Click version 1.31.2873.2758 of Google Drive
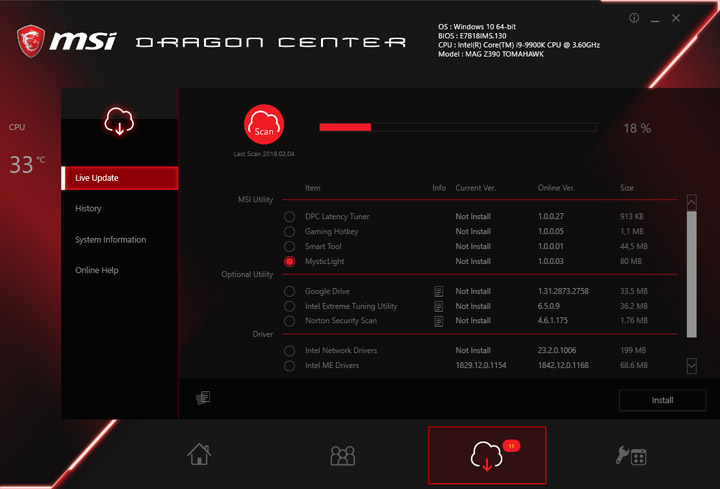Screen dimensions: 720x489 [563, 291]
